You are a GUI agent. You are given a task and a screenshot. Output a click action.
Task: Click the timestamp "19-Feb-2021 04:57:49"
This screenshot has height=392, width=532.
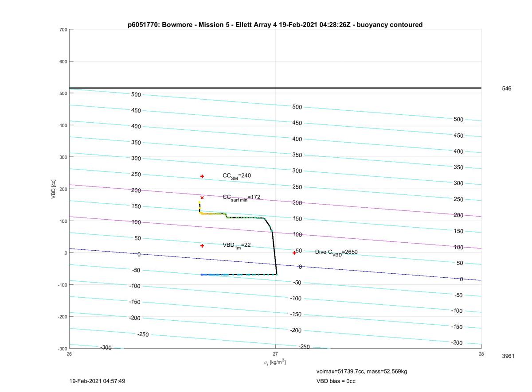98,381
